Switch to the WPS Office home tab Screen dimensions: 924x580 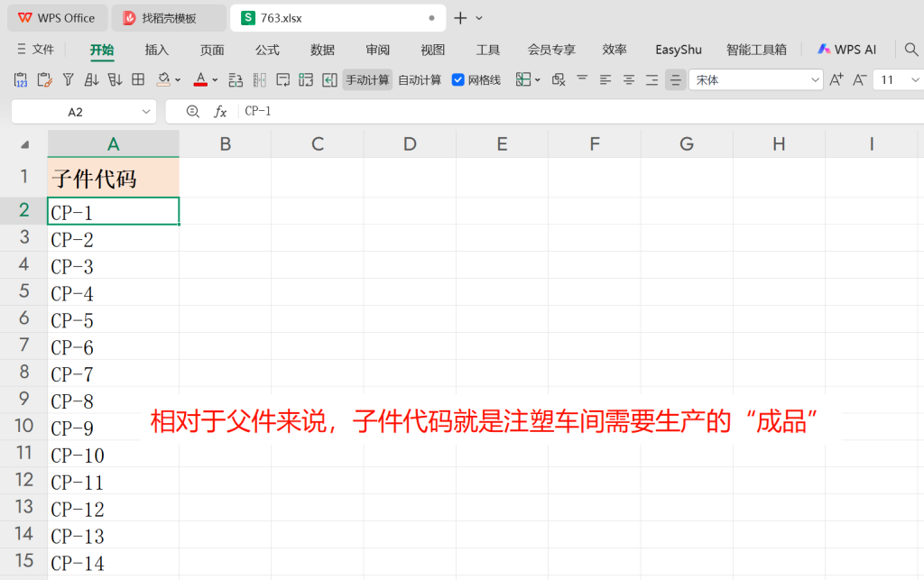pyautogui.click(x=57, y=18)
